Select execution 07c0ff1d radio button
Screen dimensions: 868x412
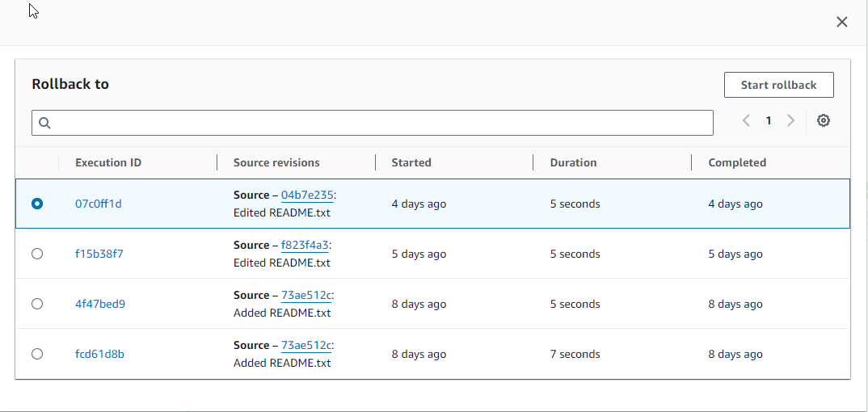click(37, 204)
